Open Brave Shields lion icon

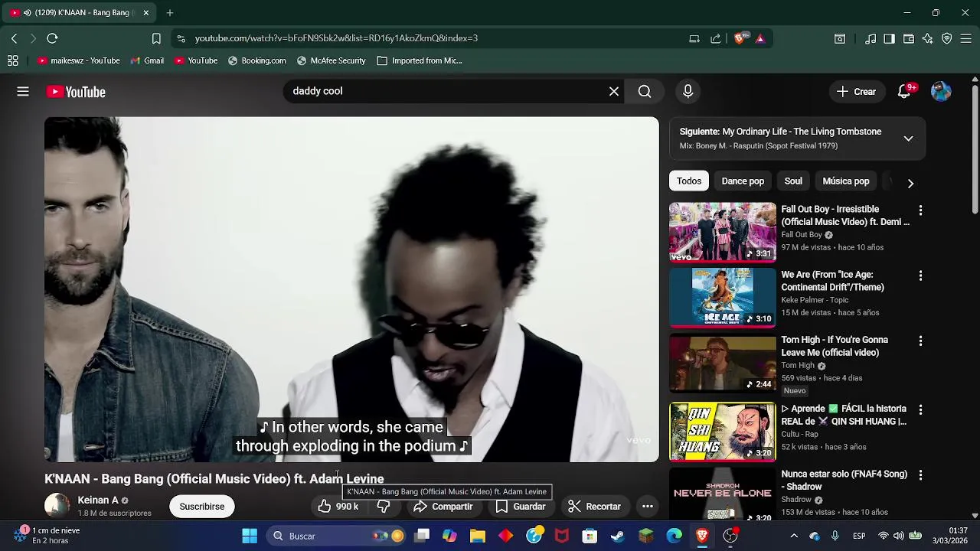click(x=740, y=38)
